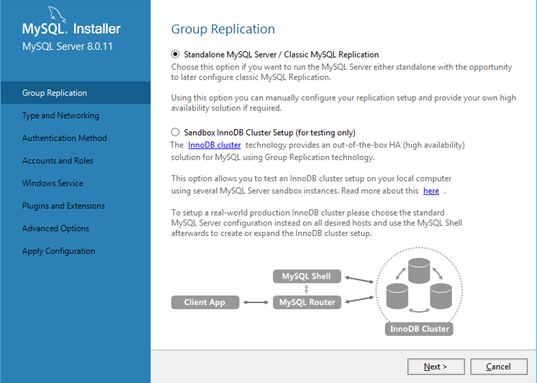The width and height of the screenshot is (537, 383).
Task: Click the top database cylinder icon
Action: pos(419,271)
